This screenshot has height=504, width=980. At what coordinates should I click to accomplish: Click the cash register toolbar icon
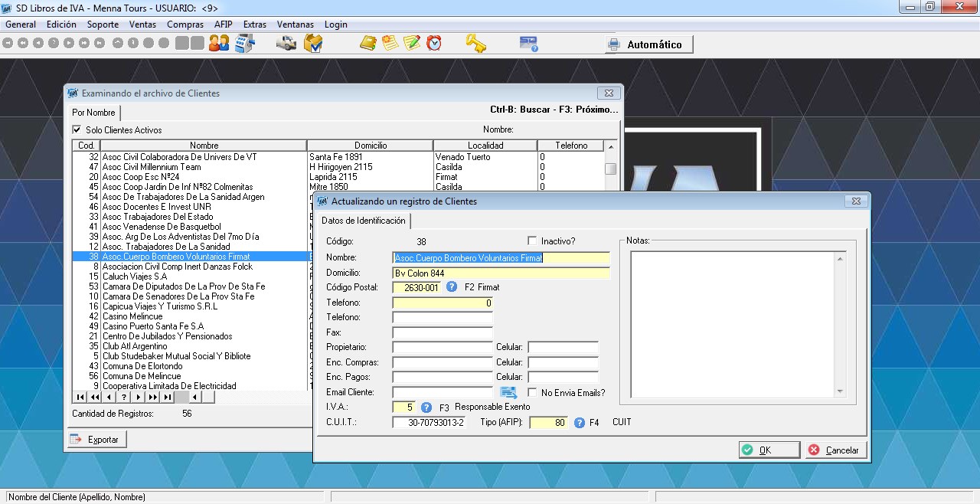click(x=244, y=44)
